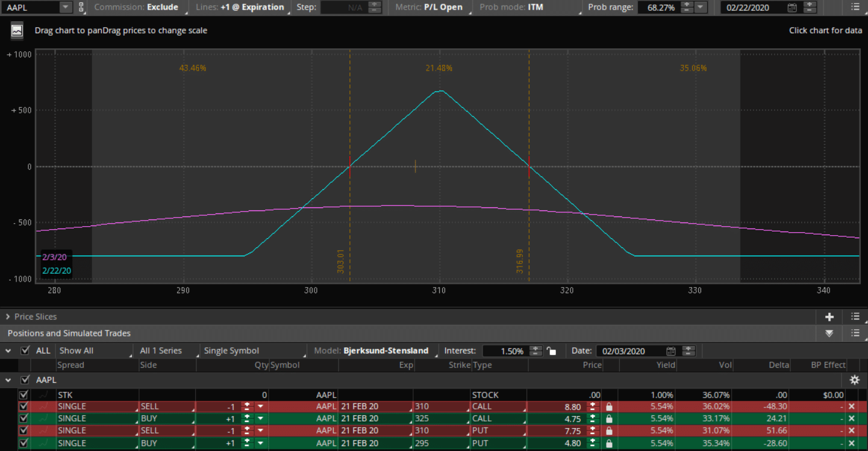Expand the Price Slices section

click(x=8, y=317)
